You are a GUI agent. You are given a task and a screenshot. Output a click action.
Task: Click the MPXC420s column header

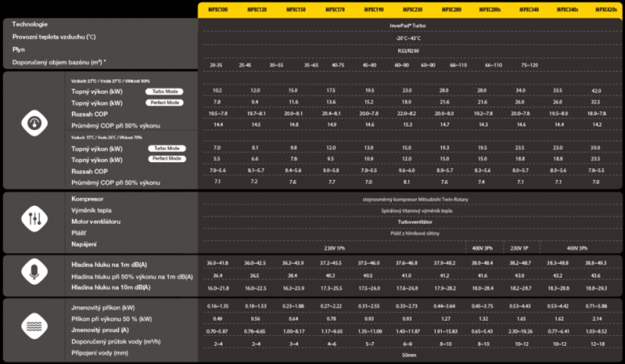tap(606, 10)
